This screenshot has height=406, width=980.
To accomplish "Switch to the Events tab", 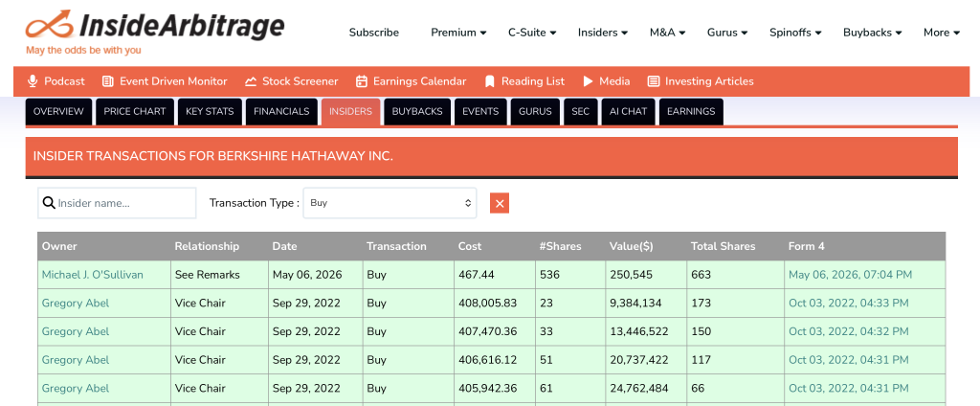I will (x=480, y=112).
